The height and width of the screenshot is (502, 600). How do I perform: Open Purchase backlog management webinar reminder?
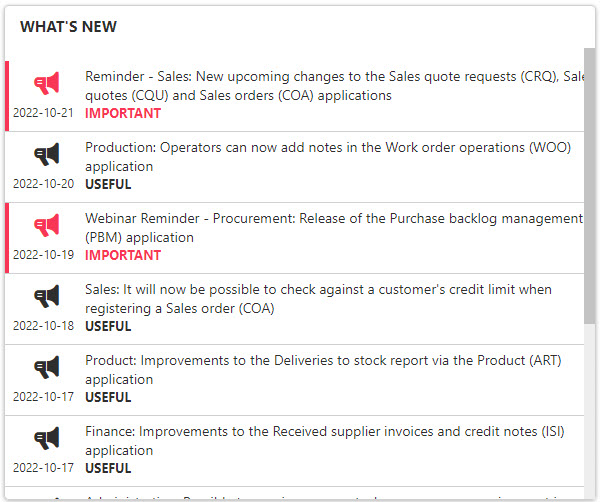pyautogui.click(x=330, y=228)
